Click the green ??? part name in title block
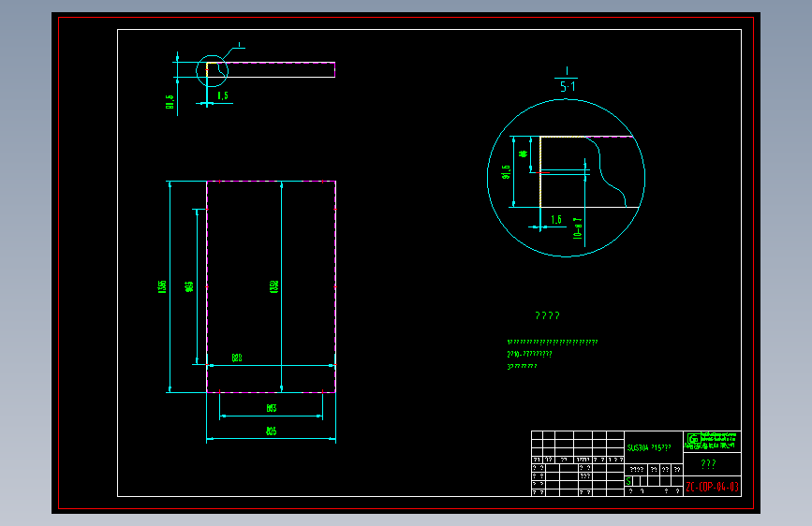This screenshot has width=812, height=526. 708,464
